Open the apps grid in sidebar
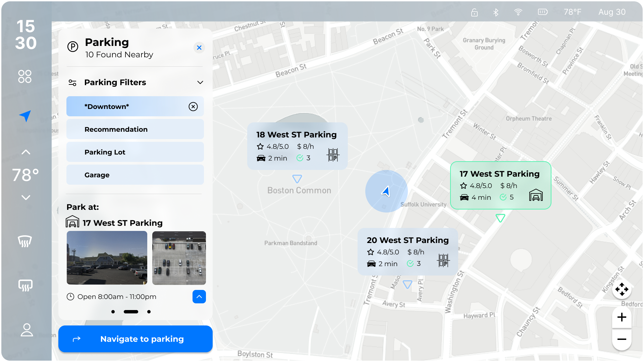Viewport: 644px width, 362px height. 25,76
